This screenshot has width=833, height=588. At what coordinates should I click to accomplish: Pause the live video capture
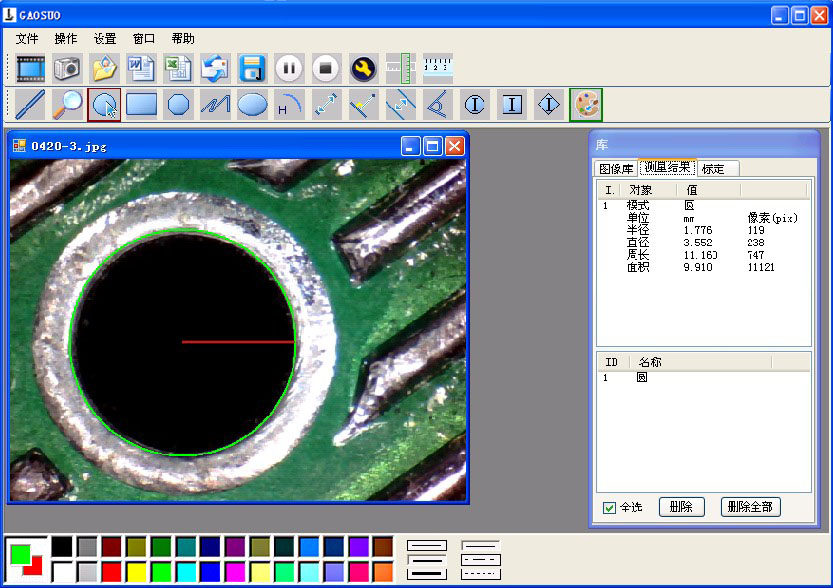(x=288, y=68)
